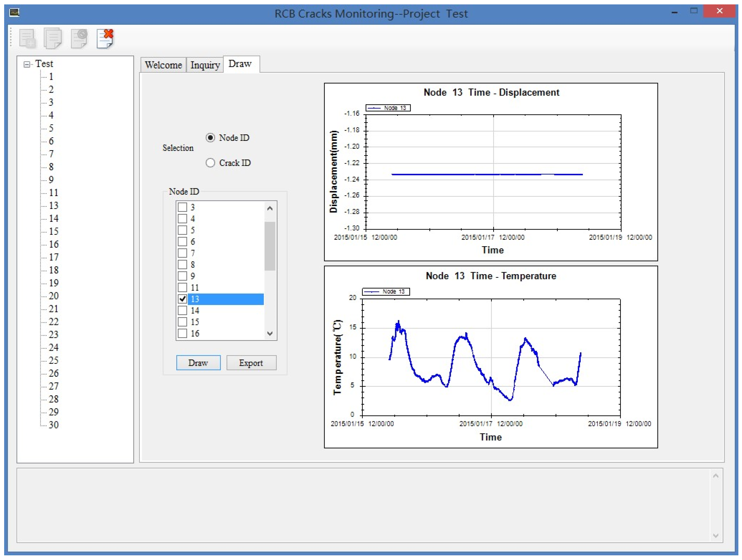Uncheck node 13 checkbox in list
The width and height of the screenshot is (742, 560).
click(183, 299)
